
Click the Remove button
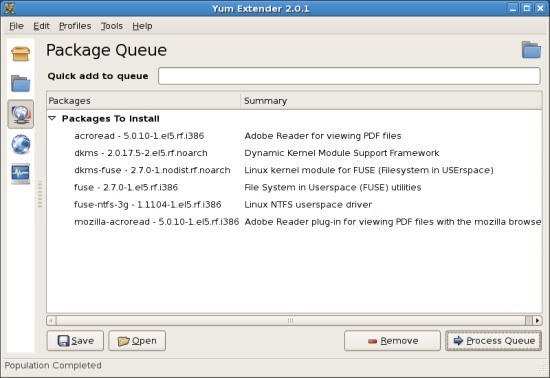(392, 340)
